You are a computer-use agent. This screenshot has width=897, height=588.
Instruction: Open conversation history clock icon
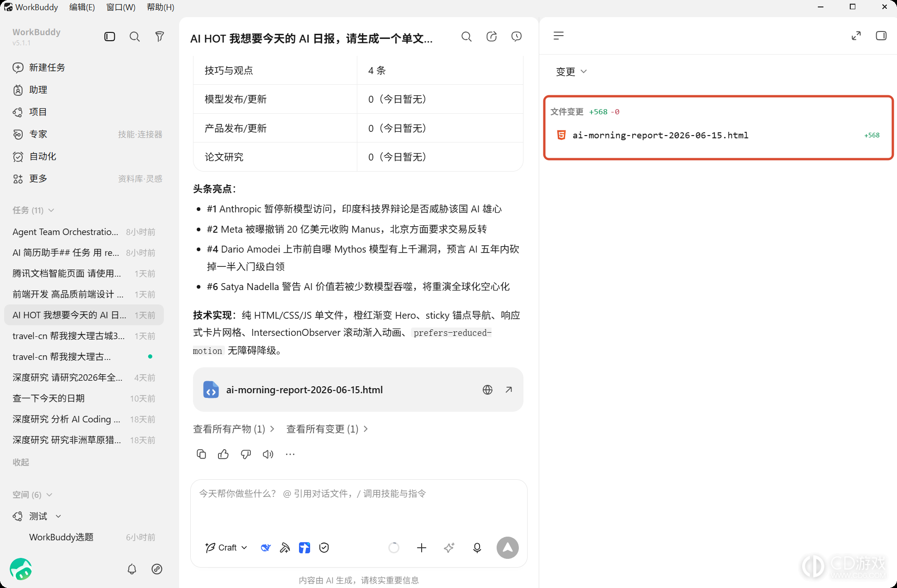pyautogui.click(x=517, y=37)
